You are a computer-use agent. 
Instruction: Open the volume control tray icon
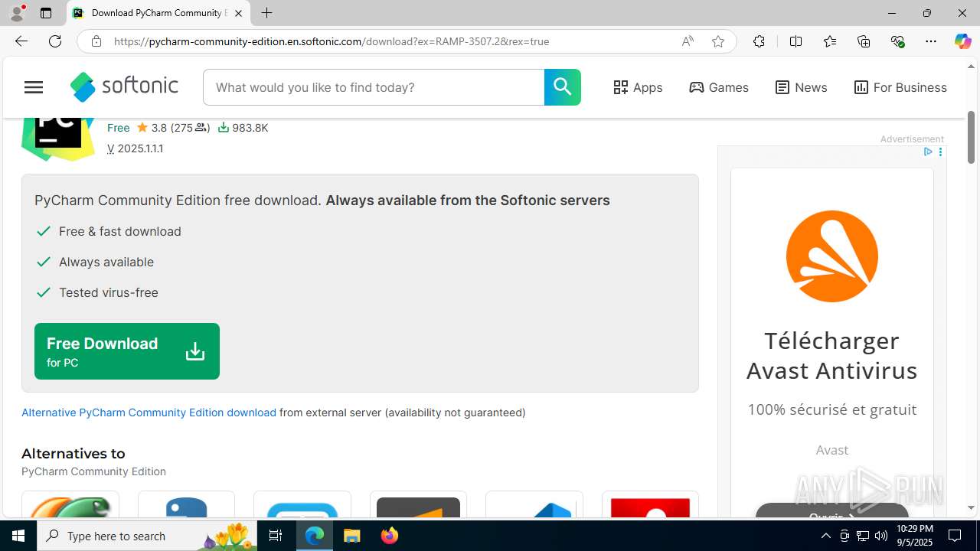881,536
